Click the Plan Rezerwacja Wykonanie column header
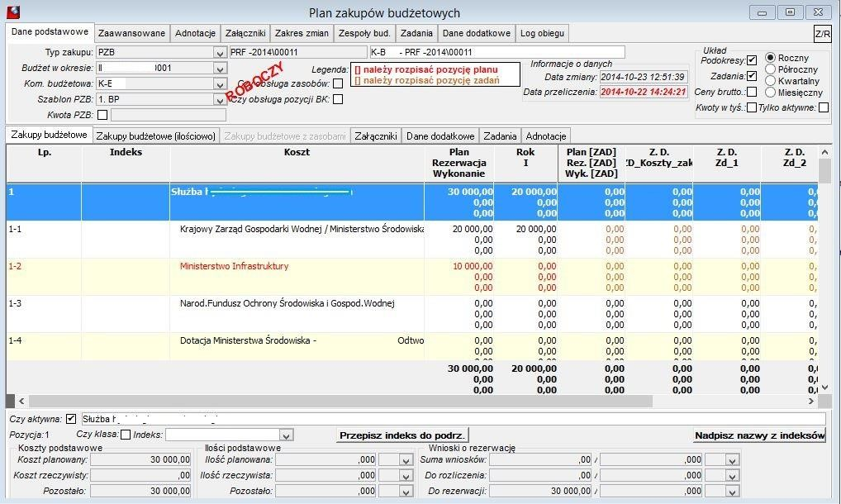841x504 pixels. 459,164
